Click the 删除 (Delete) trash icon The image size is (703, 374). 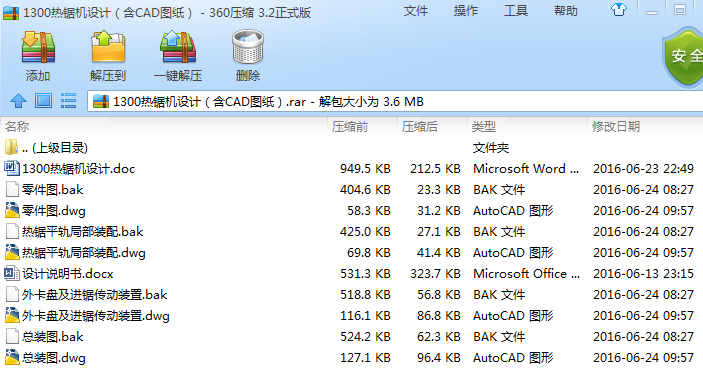point(247,47)
